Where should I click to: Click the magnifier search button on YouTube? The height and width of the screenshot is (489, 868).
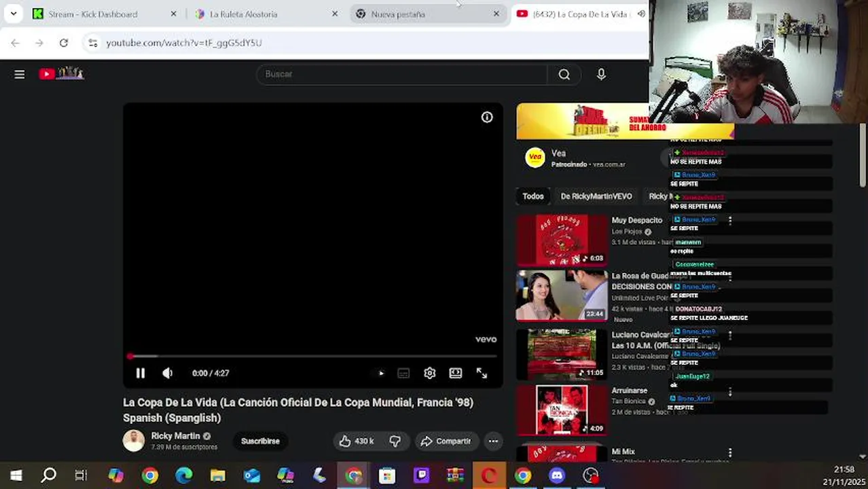coord(564,74)
